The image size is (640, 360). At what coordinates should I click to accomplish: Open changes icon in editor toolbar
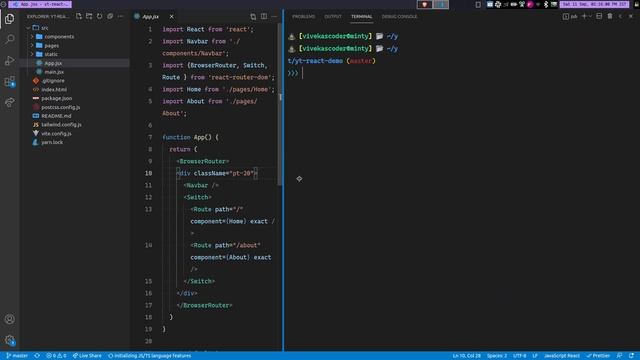pos(253,16)
